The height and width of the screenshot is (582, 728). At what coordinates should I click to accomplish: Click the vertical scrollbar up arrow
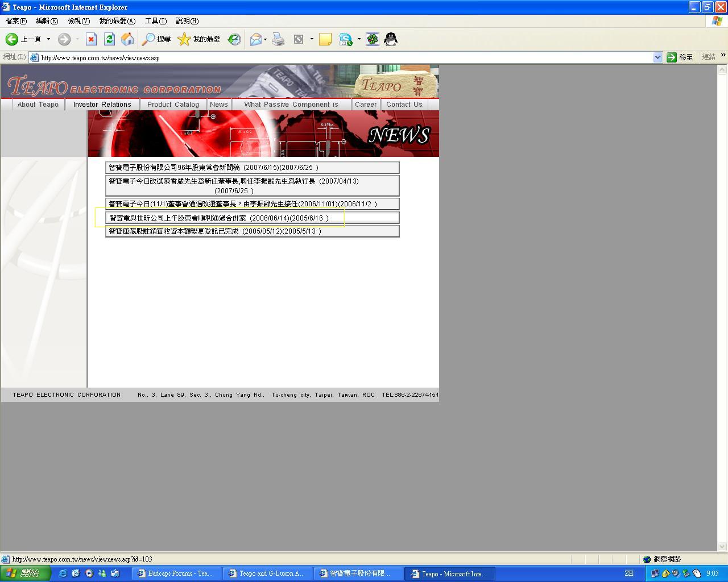pos(722,70)
